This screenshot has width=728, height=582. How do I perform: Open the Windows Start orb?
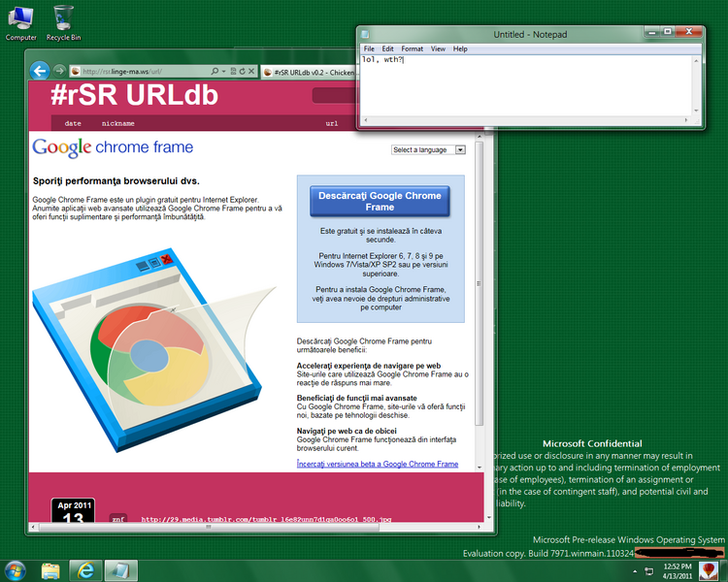[16, 570]
